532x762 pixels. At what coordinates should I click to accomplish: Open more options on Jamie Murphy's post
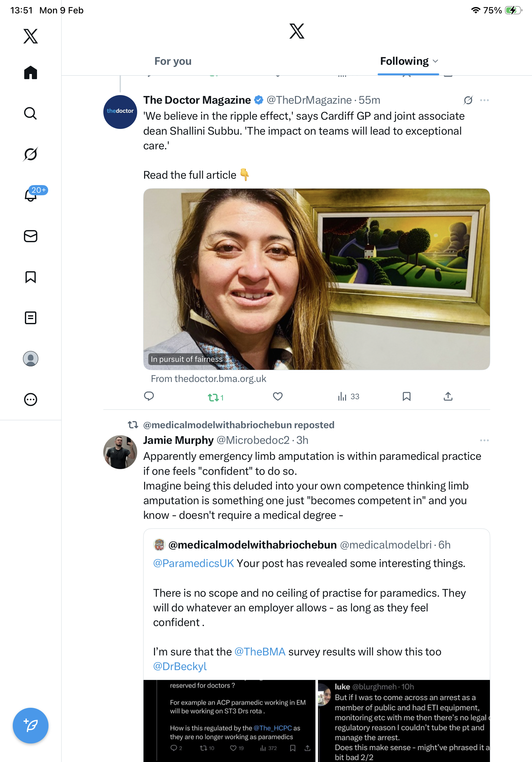click(484, 440)
